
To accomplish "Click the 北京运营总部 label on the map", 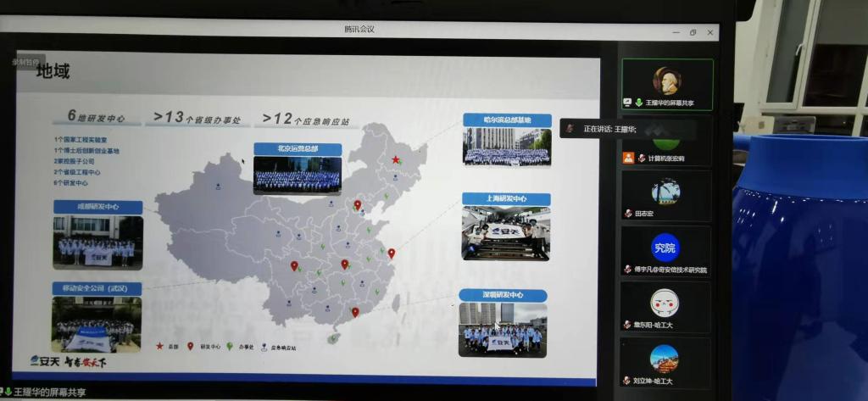I will point(298,148).
